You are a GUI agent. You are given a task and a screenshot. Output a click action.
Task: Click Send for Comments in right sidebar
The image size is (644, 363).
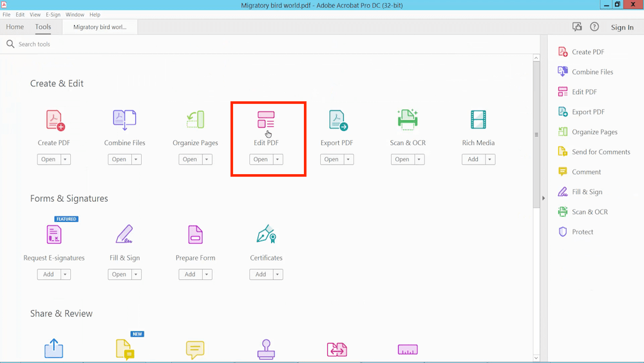coord(594,152)
